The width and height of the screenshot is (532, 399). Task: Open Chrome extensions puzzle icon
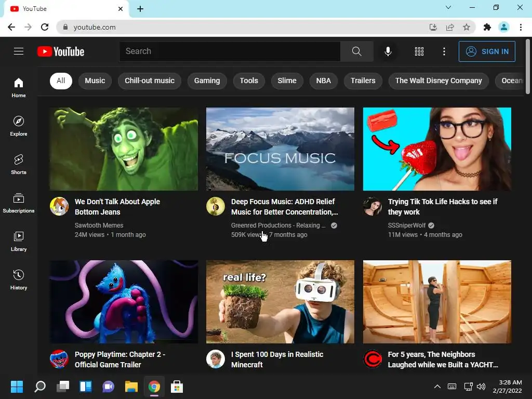click(x=487, y=27)
